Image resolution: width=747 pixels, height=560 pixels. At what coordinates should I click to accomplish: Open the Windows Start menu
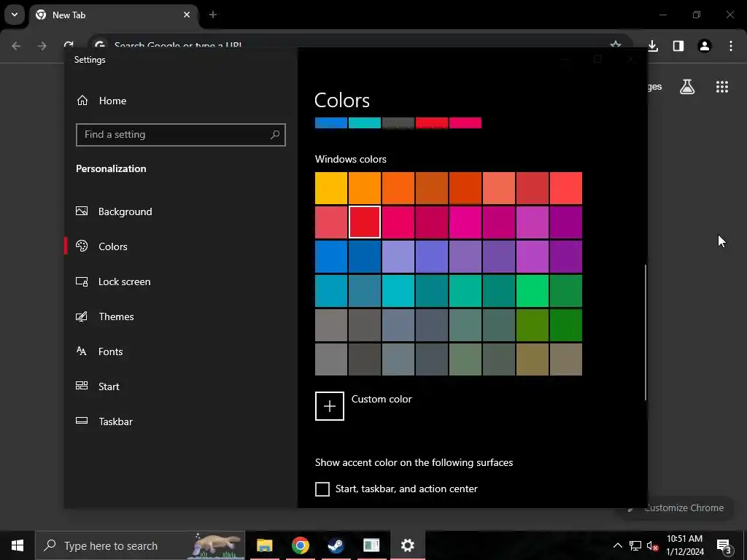point(18,545)
